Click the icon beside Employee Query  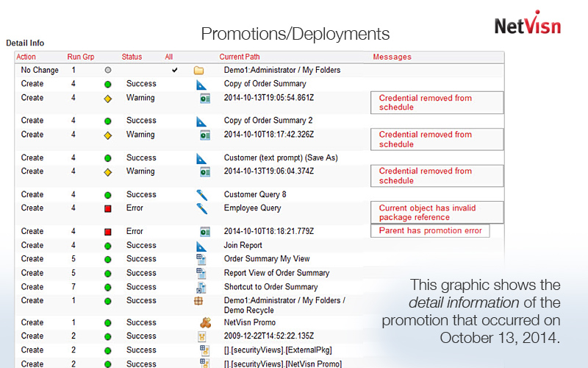202,208
